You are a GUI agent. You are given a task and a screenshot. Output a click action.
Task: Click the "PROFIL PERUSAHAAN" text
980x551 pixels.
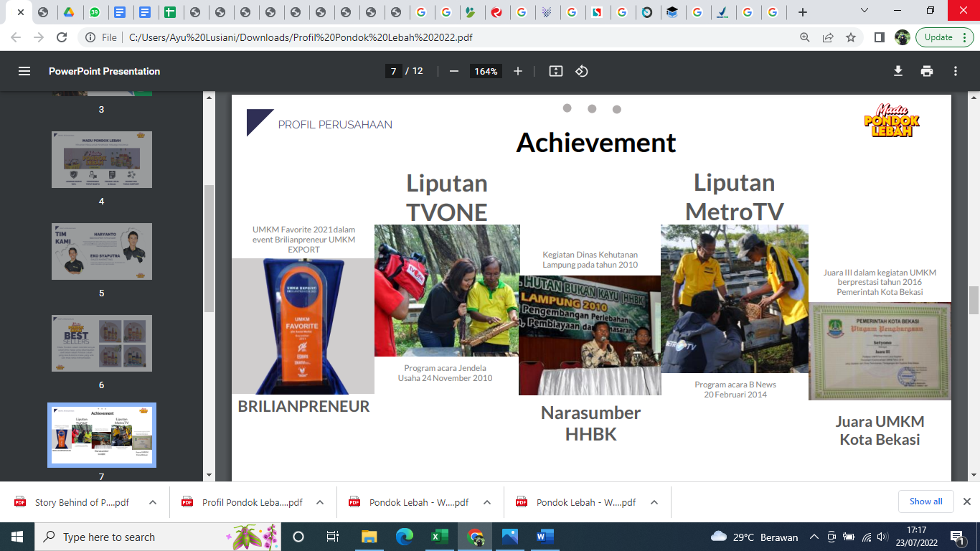click(335, 125)
